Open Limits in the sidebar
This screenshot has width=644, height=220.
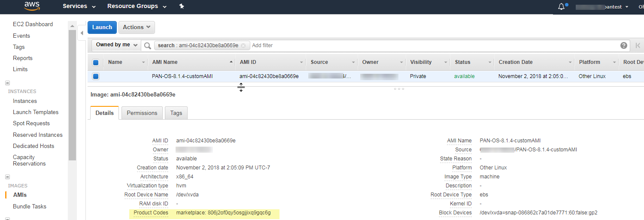pos(20,69)
